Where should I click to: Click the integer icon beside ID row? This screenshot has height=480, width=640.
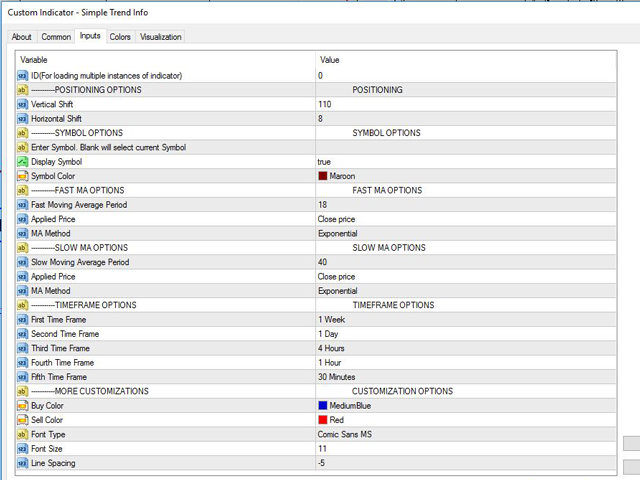(x=22, y=76)
